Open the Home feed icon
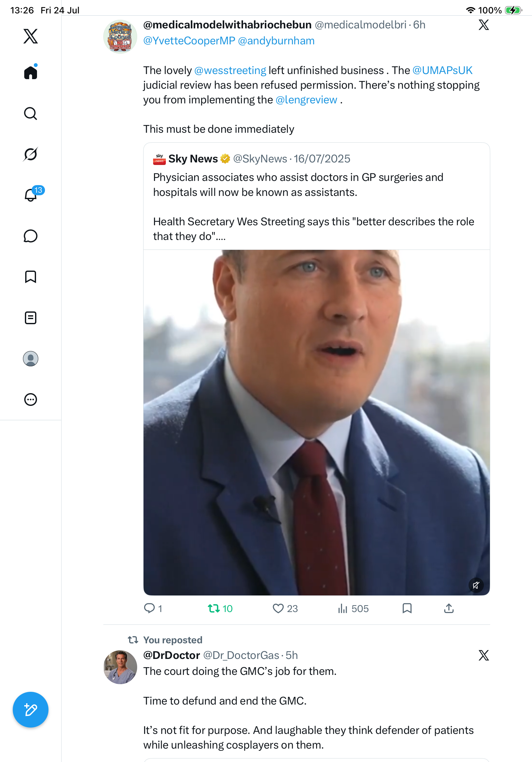The image size is (532, 762). (31, 72)
